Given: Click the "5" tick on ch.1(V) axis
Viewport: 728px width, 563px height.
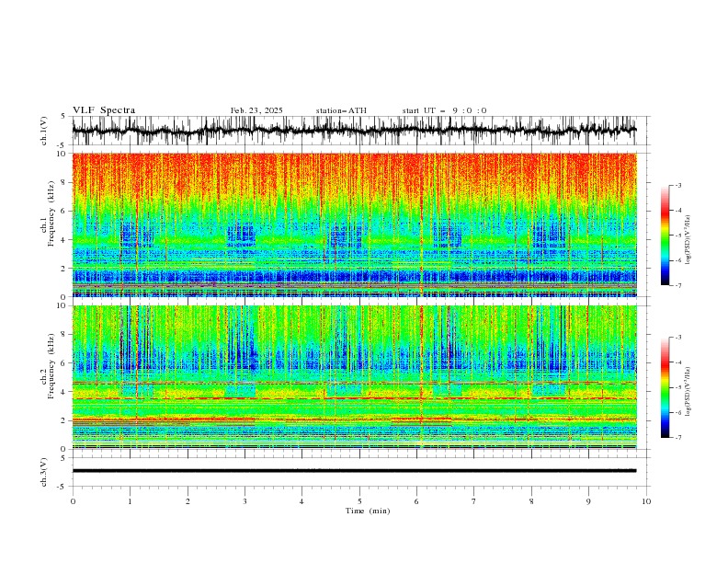Looking at the screenshot, I should pyautogui.click(x=63, y=117).
